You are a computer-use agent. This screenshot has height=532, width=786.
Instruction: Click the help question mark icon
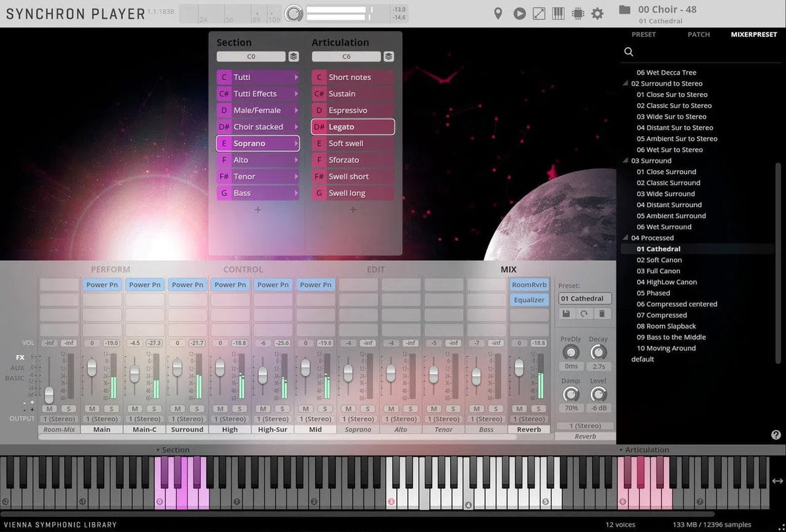[776, 434]
